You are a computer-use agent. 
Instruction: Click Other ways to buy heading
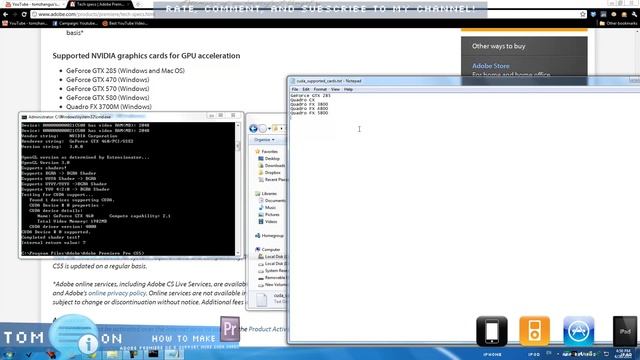498,46
